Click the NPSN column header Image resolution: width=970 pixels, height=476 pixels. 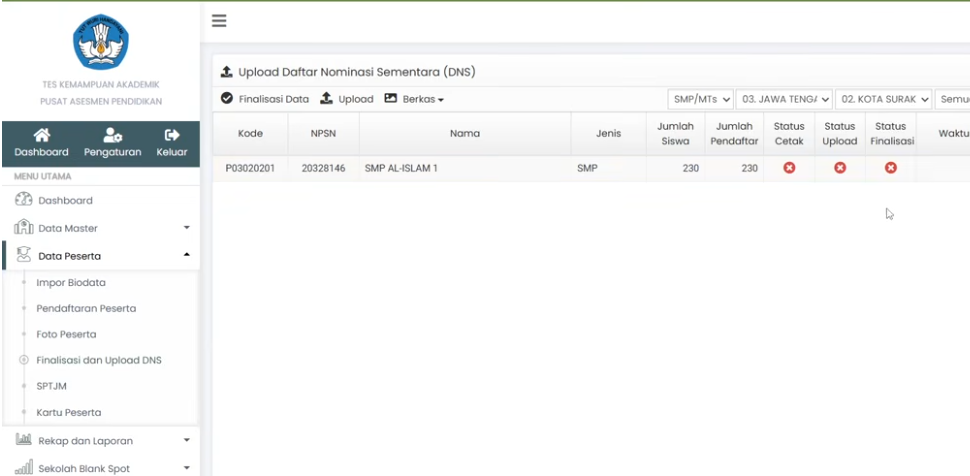click(x=324, y=133)
